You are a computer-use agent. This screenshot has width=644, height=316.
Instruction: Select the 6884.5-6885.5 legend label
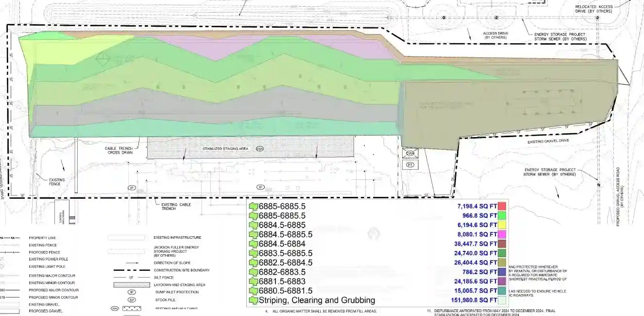(x=286, y=234)
